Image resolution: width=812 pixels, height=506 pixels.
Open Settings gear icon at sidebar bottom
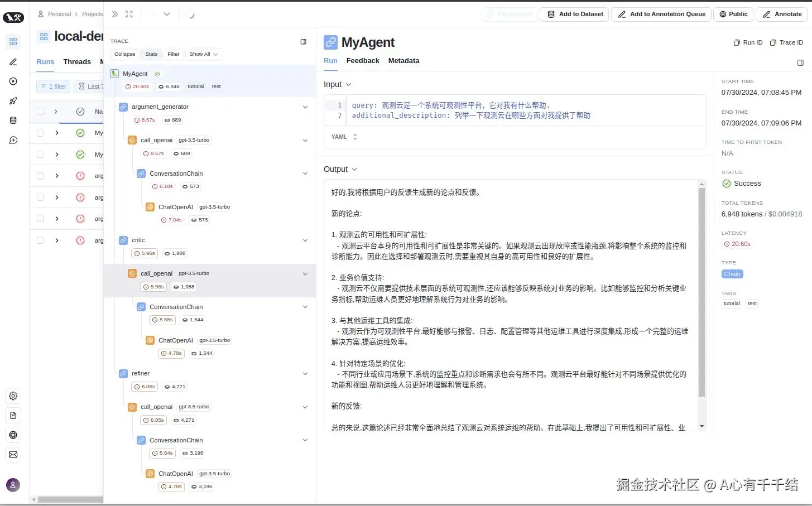pos(13,396)
